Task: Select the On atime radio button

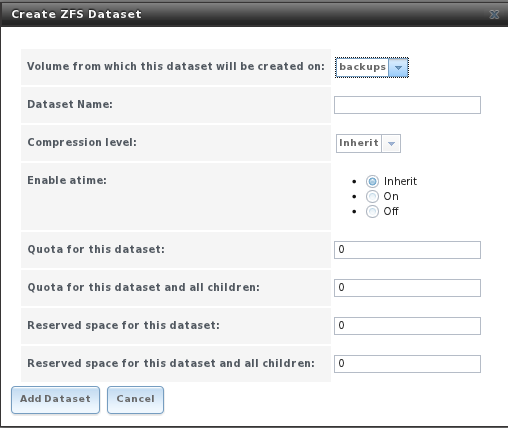Action: tap(372, 196)
